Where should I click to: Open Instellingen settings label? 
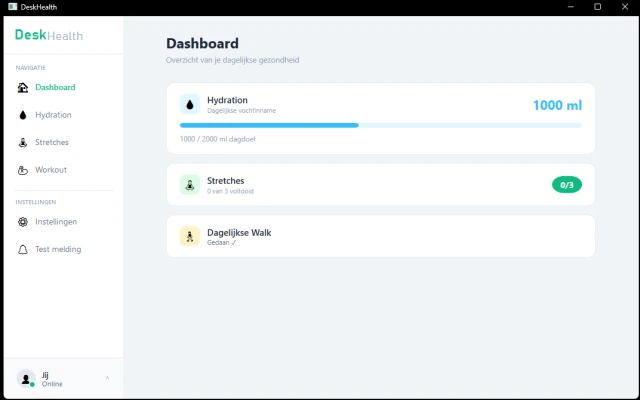point(56,222)
